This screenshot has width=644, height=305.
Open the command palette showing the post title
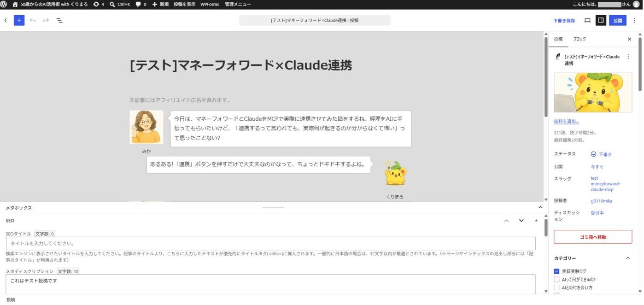click(315, 20)
